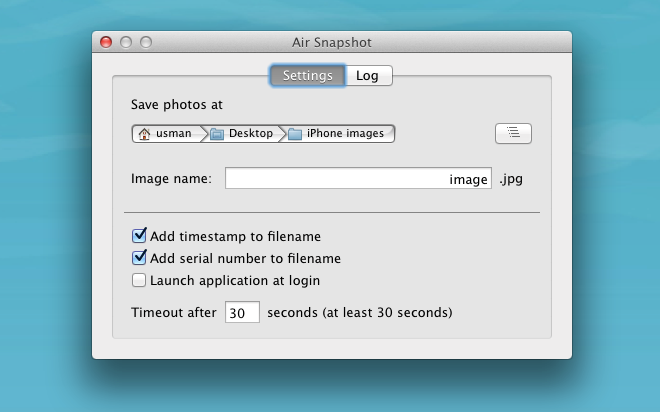Image resolution: width=660 pixels, height=412 pixels.
Task: Click the home icon in the save path
Action: 144,134
